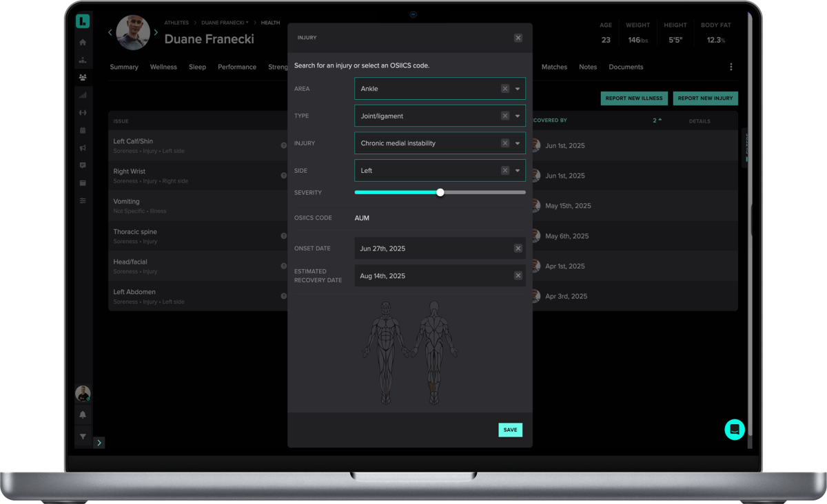Open the leaderboard podium sidebar icon

[83, 61]
